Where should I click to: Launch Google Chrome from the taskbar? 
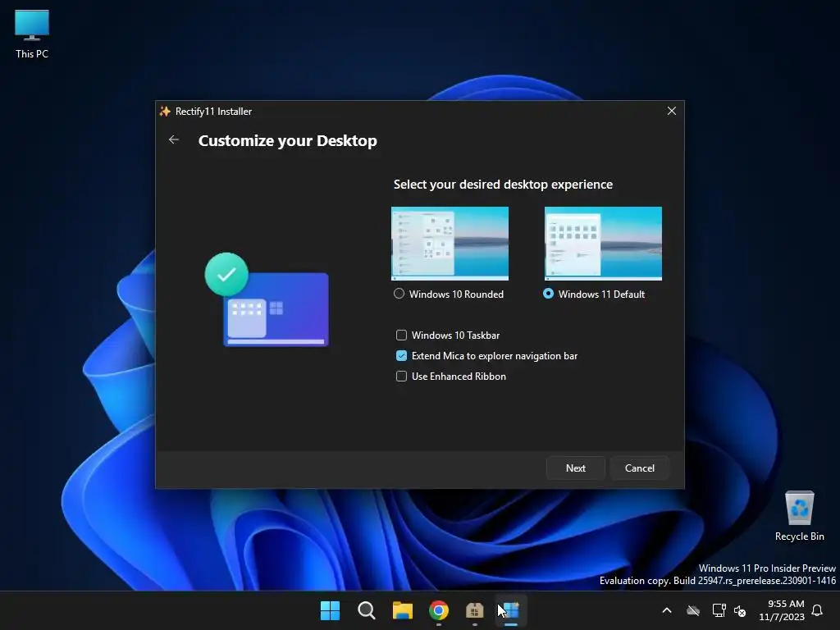(x=439, y=610)
